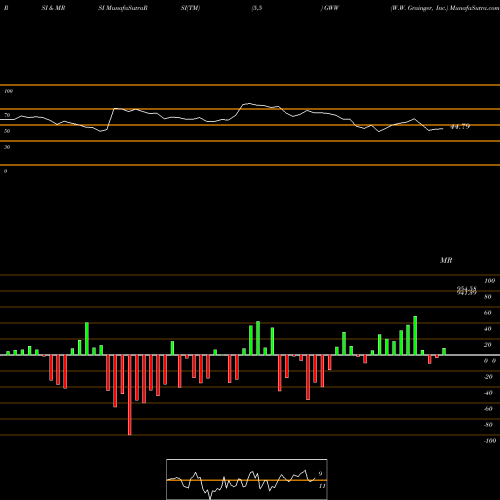Click the MR axis label -20
Screen dimensions: 500x500
[488, 377]
